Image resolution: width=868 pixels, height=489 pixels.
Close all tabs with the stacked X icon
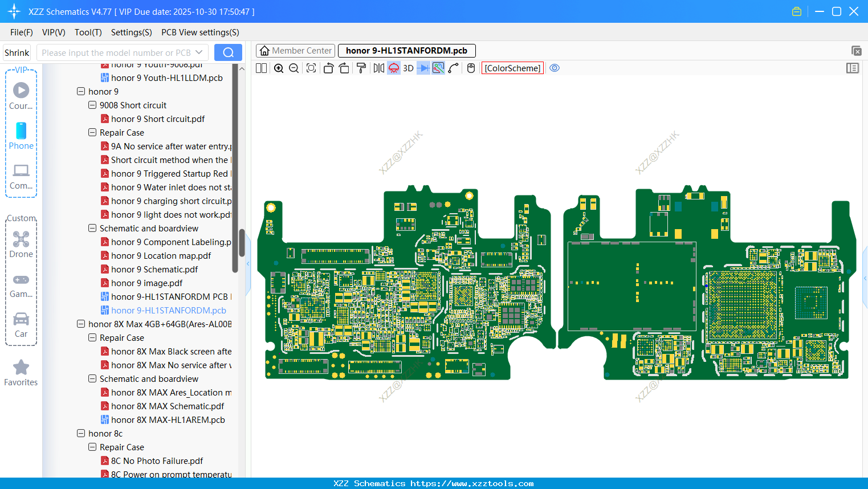856,51
